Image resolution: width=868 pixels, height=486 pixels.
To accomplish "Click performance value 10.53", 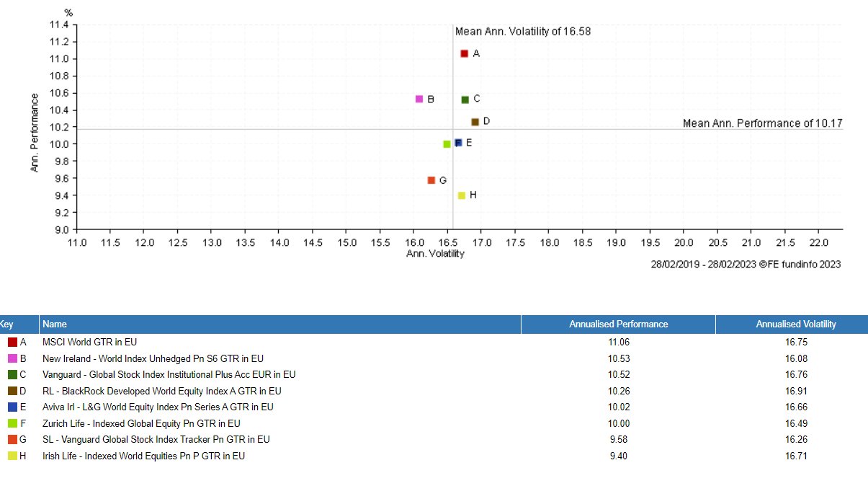I will (x=619, y=358).
